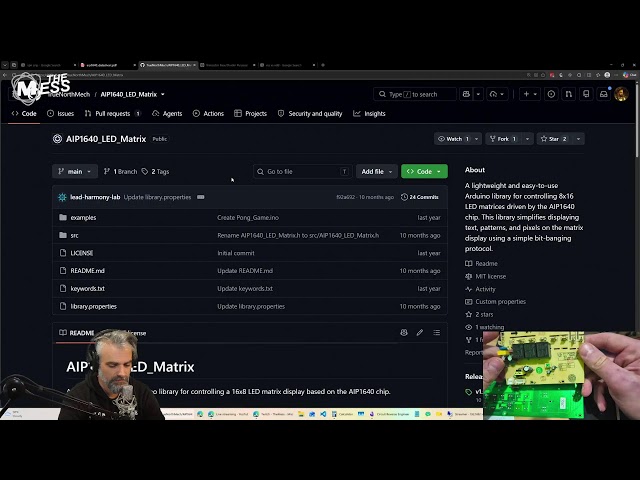Image resolution: width=640 pixels, height=480 pixels.
Task: Click the Go to file field
Action: (x=302, y=171)
